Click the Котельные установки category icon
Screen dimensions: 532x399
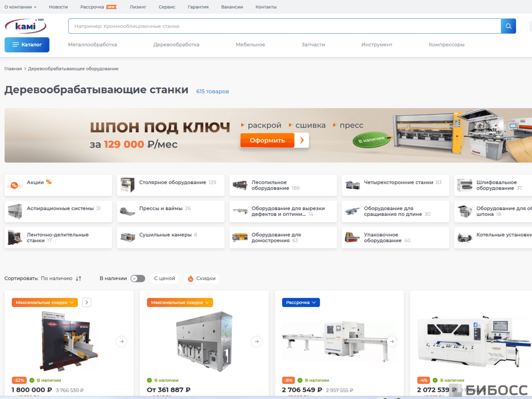coord(464,238)
